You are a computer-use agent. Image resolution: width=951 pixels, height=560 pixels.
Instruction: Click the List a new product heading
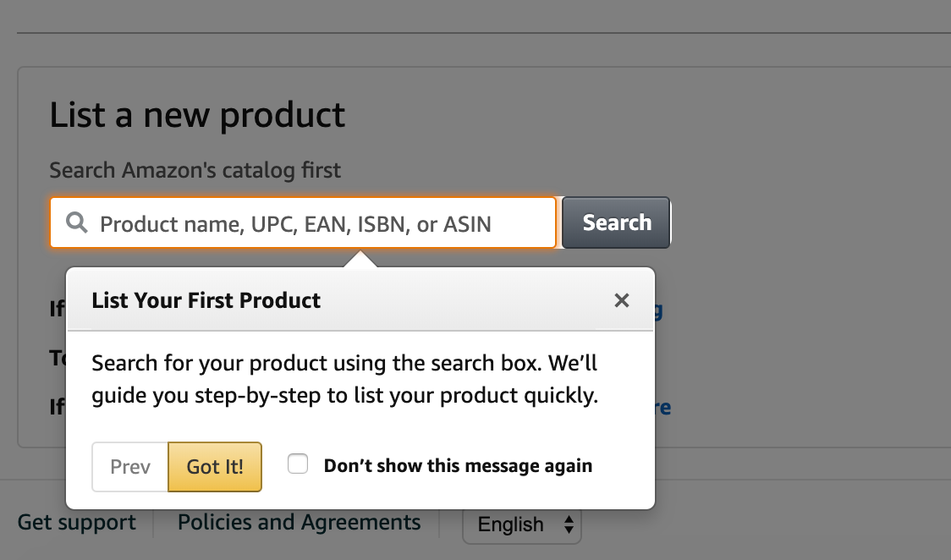click(197, 115)
